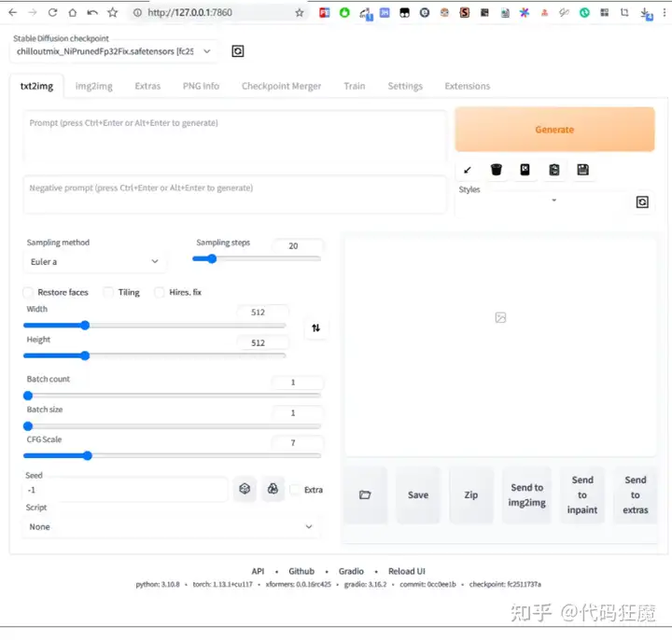Refresh the Styles list

tap(642, 202)
